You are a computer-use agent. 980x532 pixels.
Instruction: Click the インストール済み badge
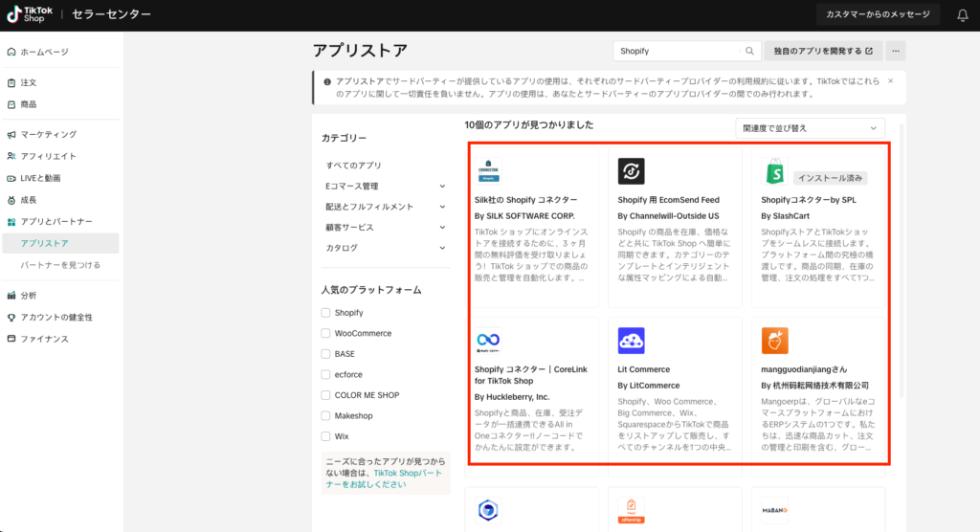point(830,178)
